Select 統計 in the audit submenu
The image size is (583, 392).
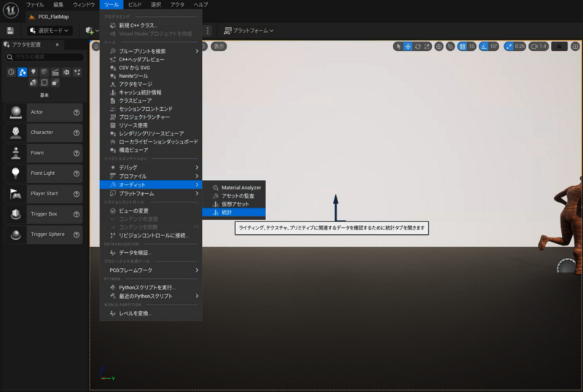234,212
